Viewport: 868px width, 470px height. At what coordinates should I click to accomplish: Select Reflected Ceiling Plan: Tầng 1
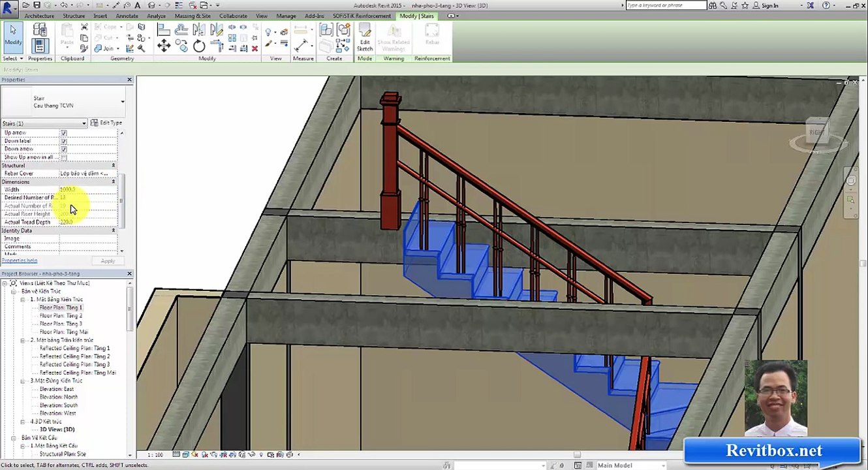point(74,349)
